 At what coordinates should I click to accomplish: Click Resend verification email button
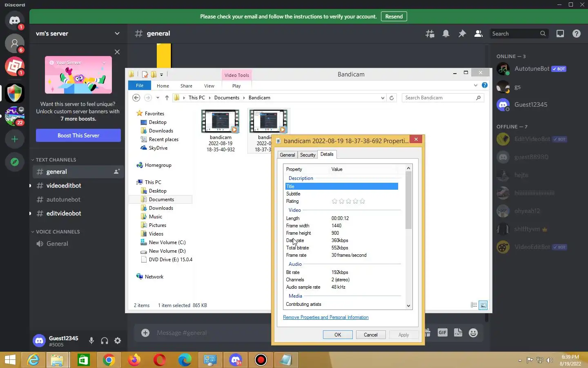coord(394,16)
